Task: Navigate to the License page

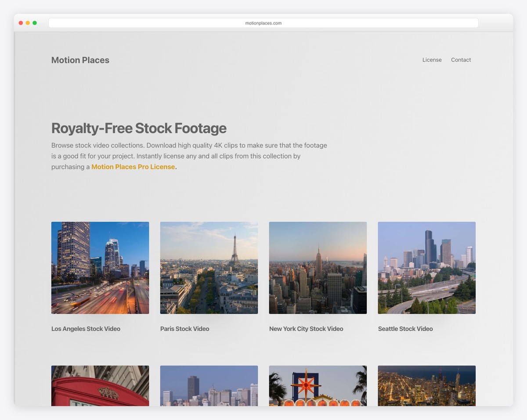Action: (x=432, y=60)
